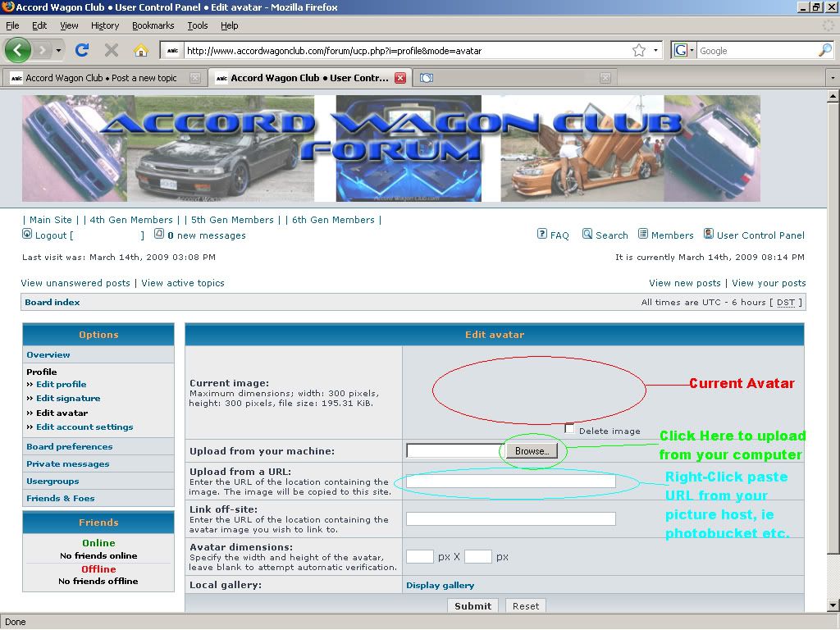Image resolution: width=840 pixels, height=630 pixels.
Task: Click View unanswered posts link
Action: 75,283
